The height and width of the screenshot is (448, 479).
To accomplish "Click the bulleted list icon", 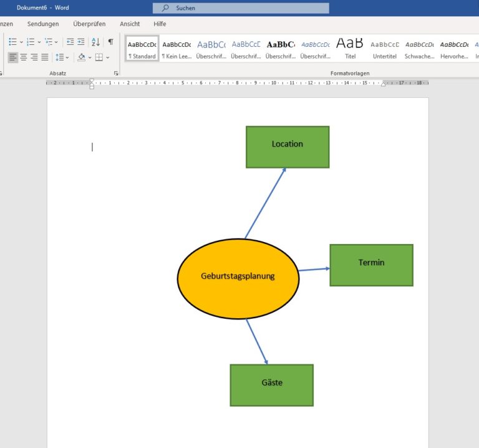I will point(12,42).
